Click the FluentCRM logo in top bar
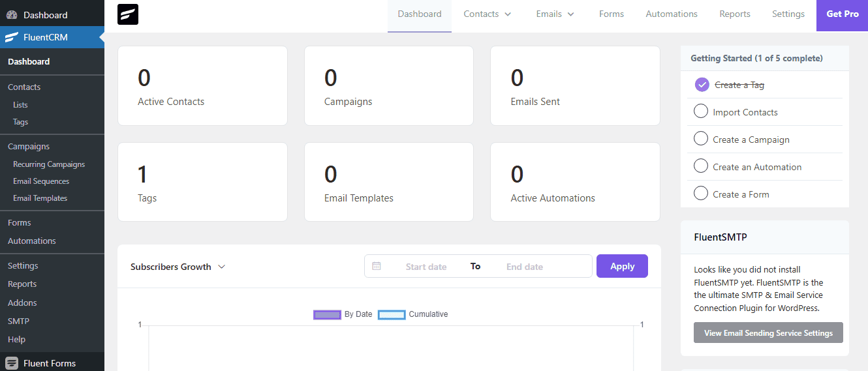The width and height of the screenshot is (868, 371). coord(128,14)
